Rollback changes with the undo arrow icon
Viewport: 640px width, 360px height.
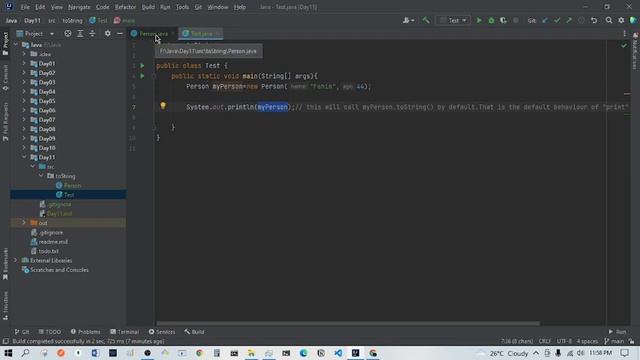coord(594,20)
